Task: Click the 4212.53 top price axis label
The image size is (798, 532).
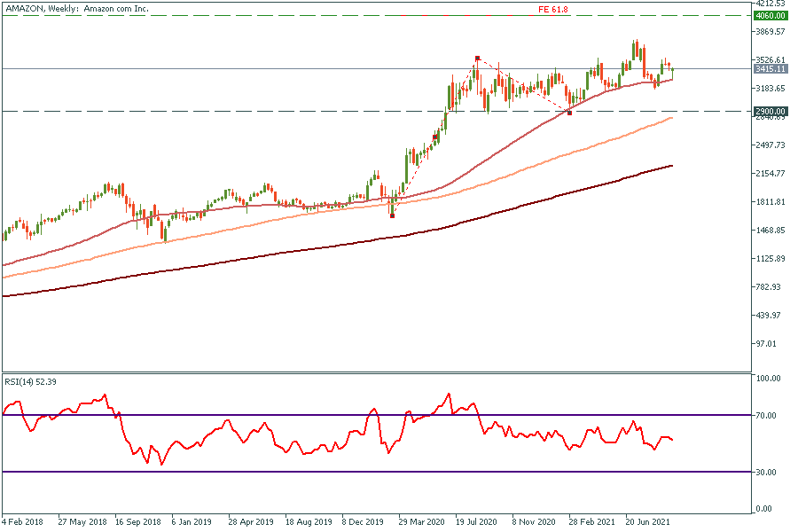Action: [769, 4]
